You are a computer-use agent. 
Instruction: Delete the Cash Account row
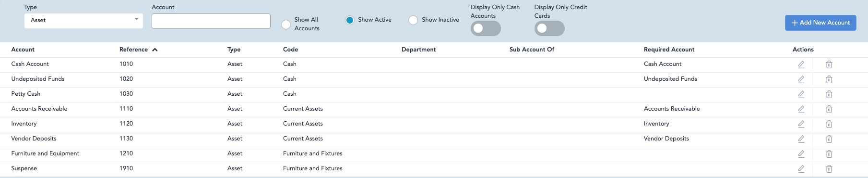click(829, 64)
